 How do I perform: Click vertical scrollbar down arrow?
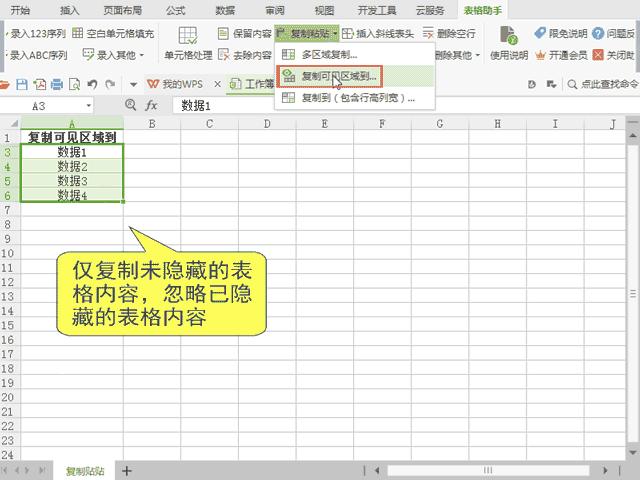633,453
